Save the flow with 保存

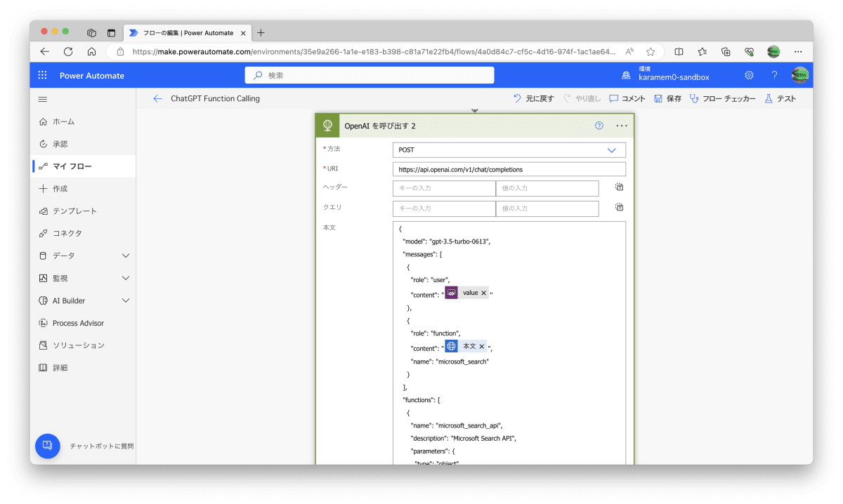667,99
